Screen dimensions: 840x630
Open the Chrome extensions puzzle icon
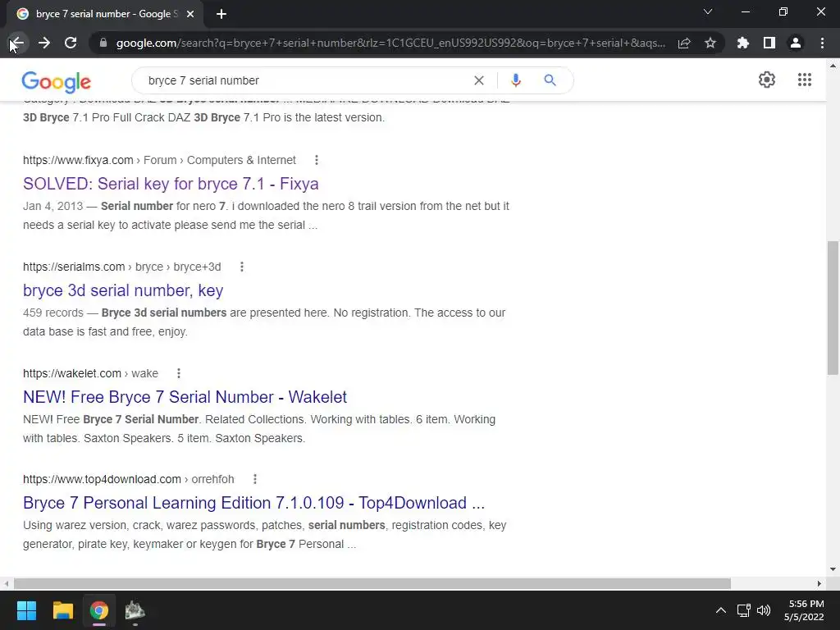[x=743, y=43]
